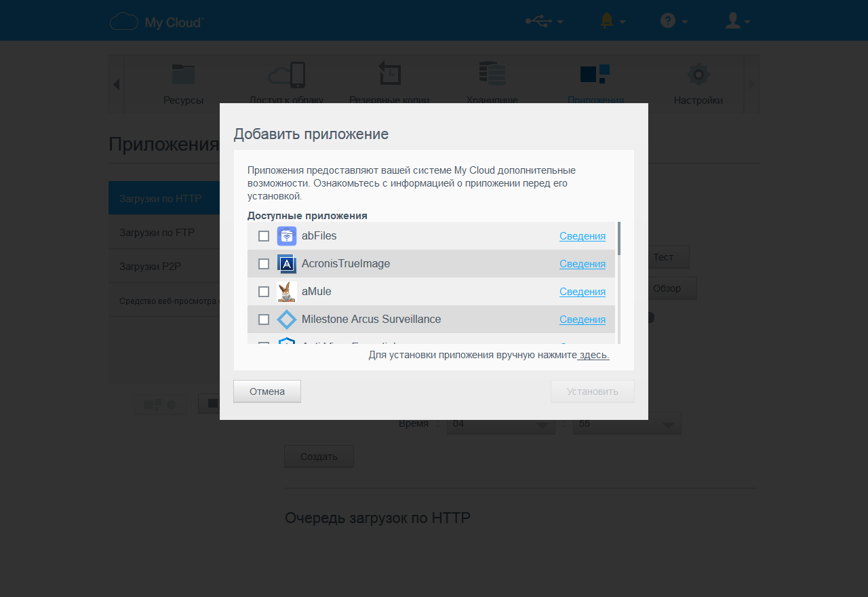Image resolution: width=868 pixels, height=597 pixels.
Task: Click the AcronisTrueImage app name
Action: 346,264
